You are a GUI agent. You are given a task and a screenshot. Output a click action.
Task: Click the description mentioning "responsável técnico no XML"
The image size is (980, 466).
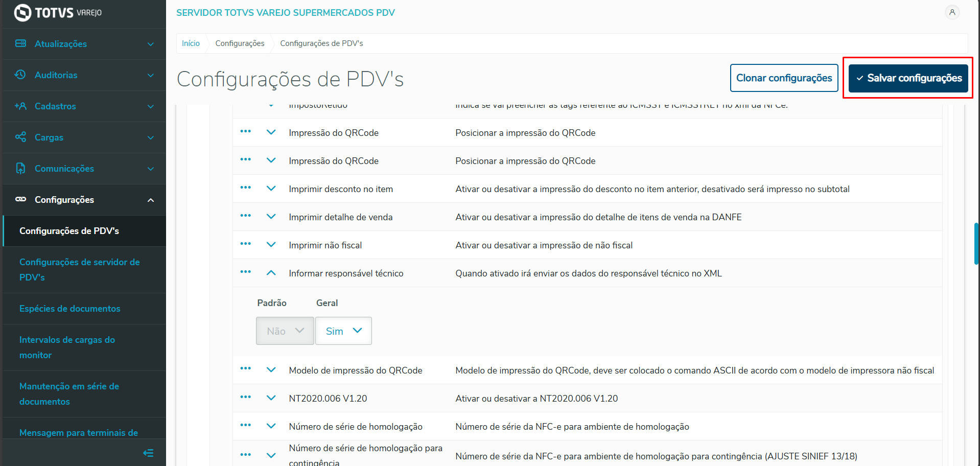[589, 273]
